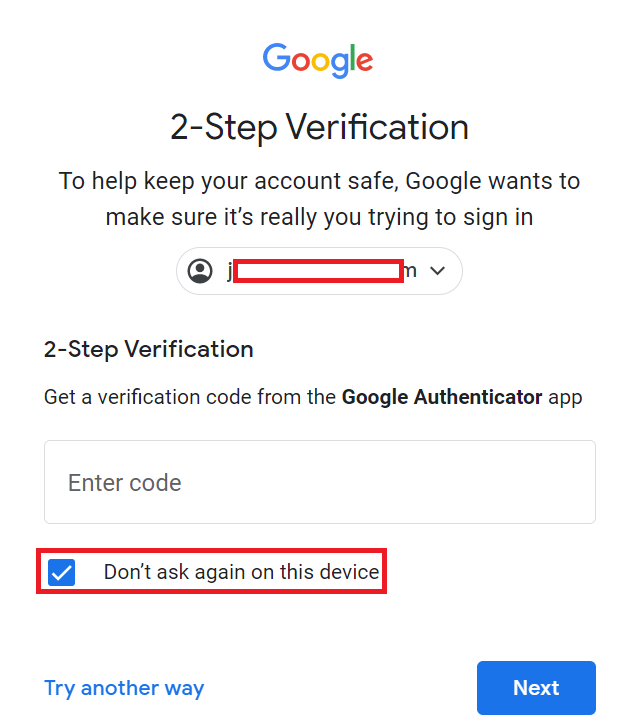Screen dimensions: 627x728
Task: Click the blue capital G of the logo
Action: pos(277,58)
